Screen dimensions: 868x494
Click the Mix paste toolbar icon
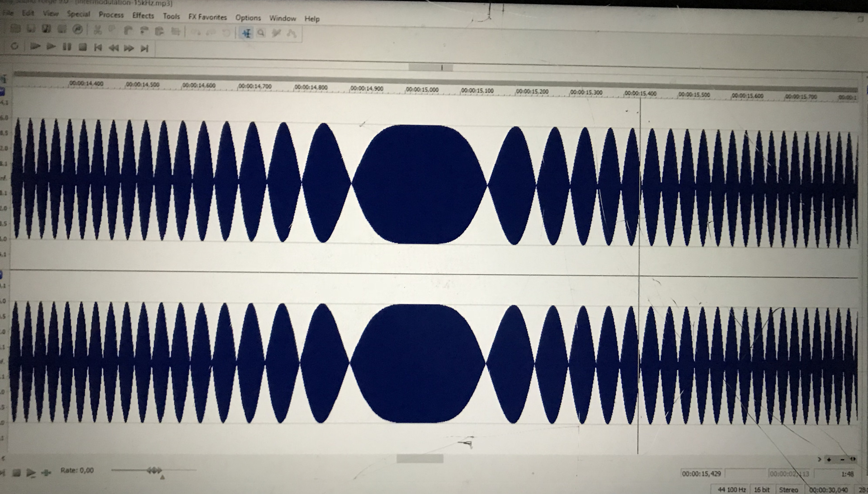click(x=144, y=31)
